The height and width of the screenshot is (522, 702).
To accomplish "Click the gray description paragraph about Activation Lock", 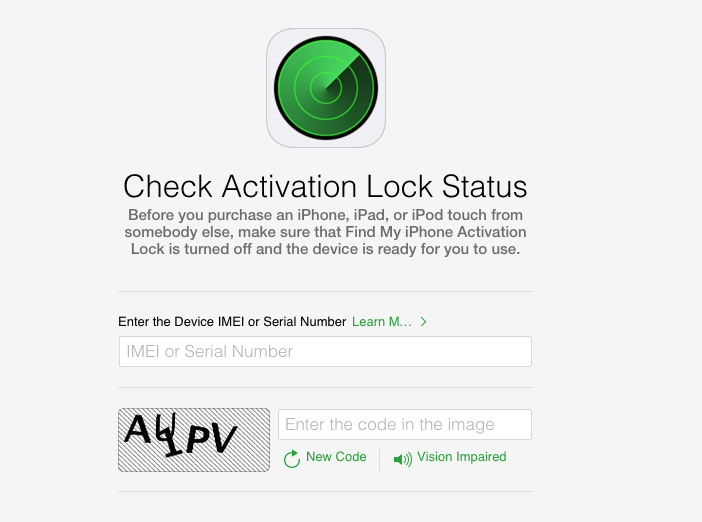I will [x=325, y=232].
